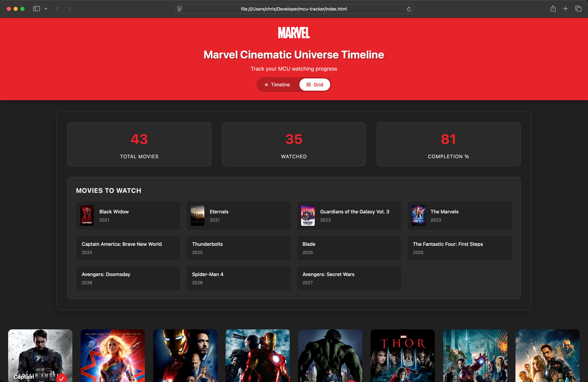The image size is (588, 382).
Task: Go forward with the right arrow
Action: point(69,9)
